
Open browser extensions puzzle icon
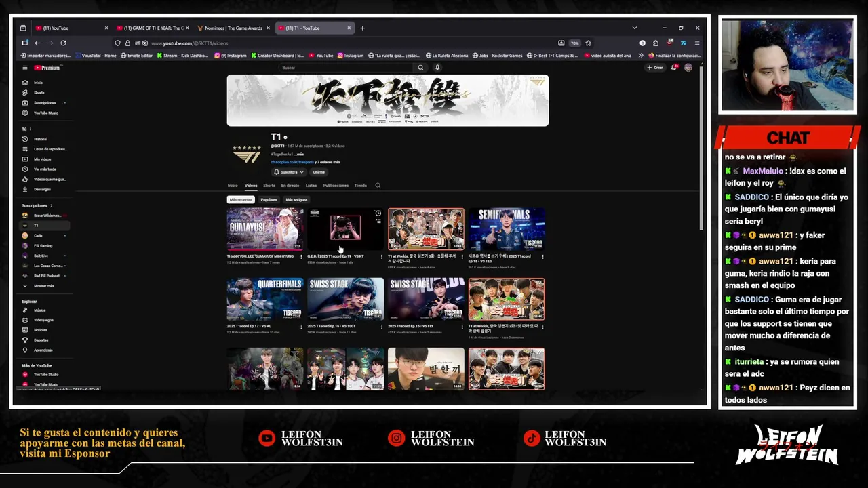click(x=655, y=43)
